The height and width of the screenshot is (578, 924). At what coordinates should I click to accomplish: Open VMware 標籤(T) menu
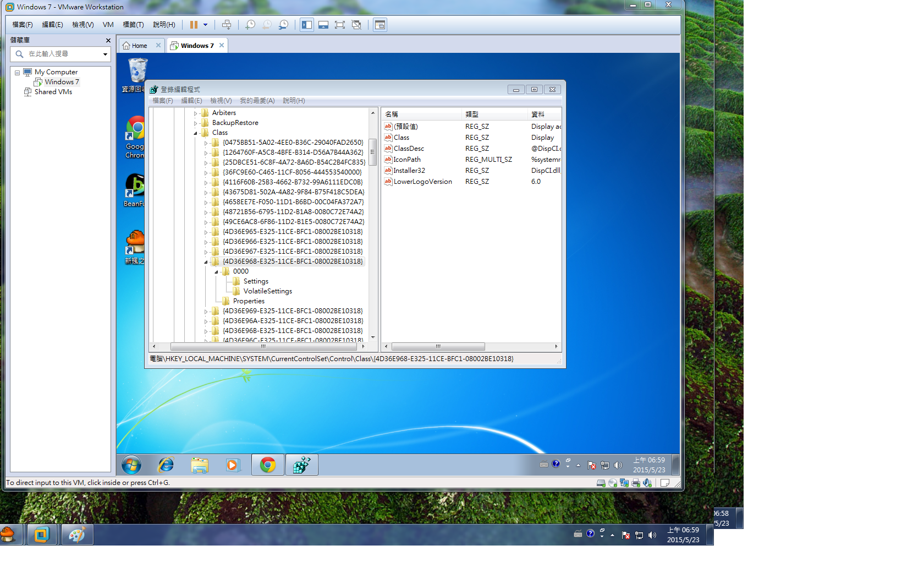tap(133, 25)
